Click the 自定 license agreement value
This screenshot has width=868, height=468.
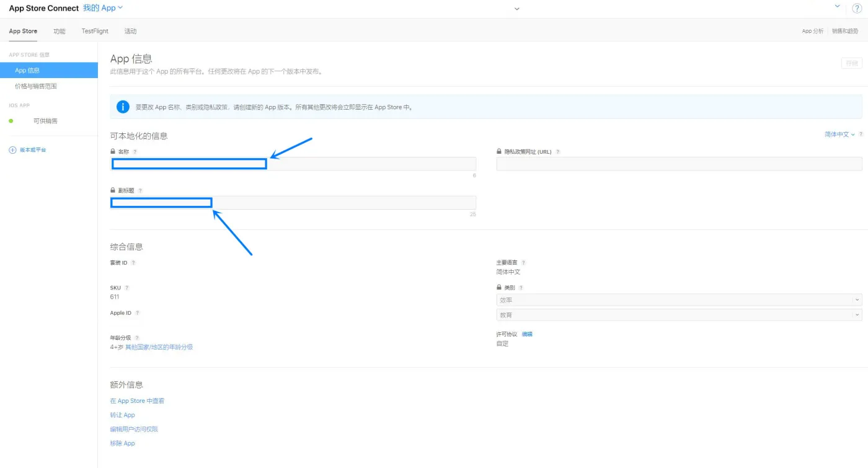pyautogui.click(x=502, y=343)
